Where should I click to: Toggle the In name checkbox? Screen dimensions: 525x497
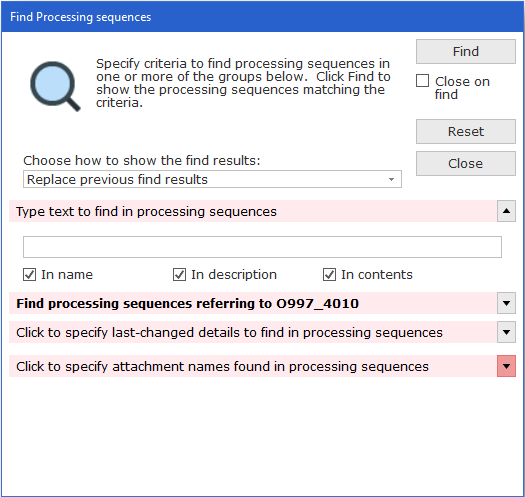(x=29, y=275)
